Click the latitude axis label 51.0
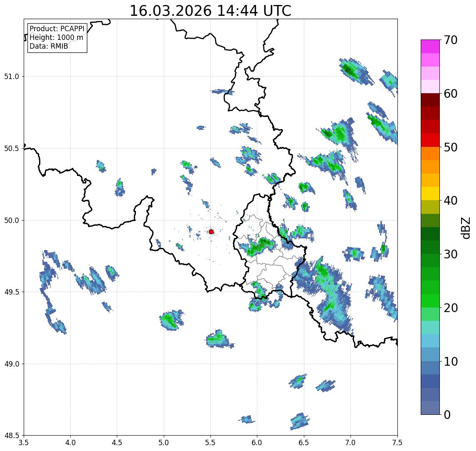 [12, 77]
